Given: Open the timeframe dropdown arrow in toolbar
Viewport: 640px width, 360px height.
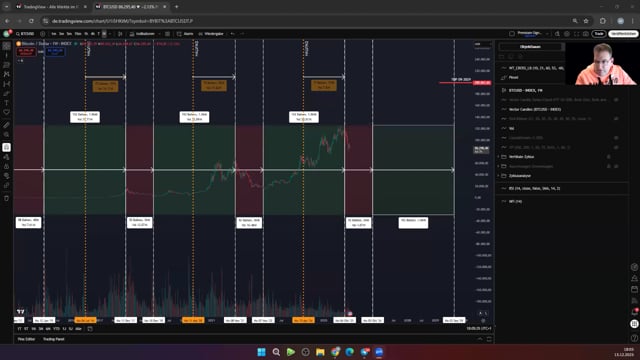Looking at the screenshot, I should (x=110, y=34).
